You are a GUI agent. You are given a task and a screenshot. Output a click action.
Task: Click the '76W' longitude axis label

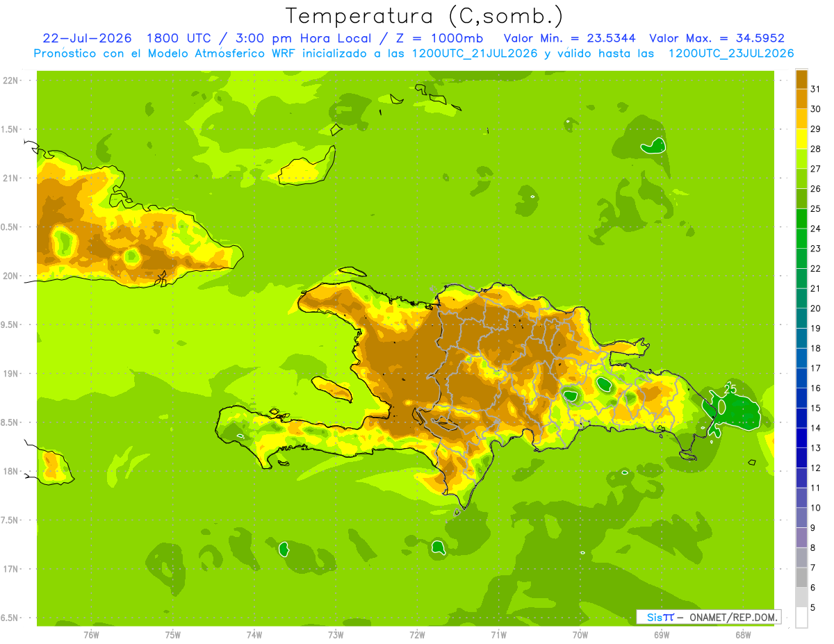[91, 635]
